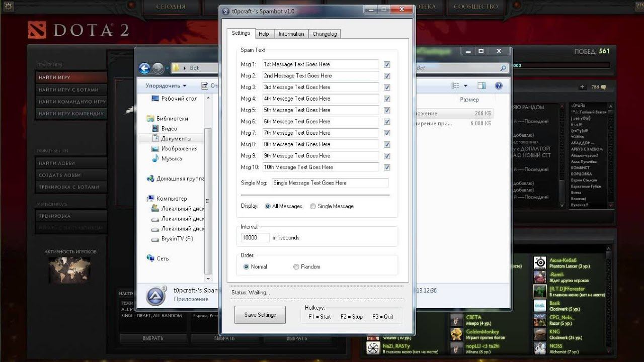
Task: Click the Msg 6 text field
Action: (x=320, y=122)
